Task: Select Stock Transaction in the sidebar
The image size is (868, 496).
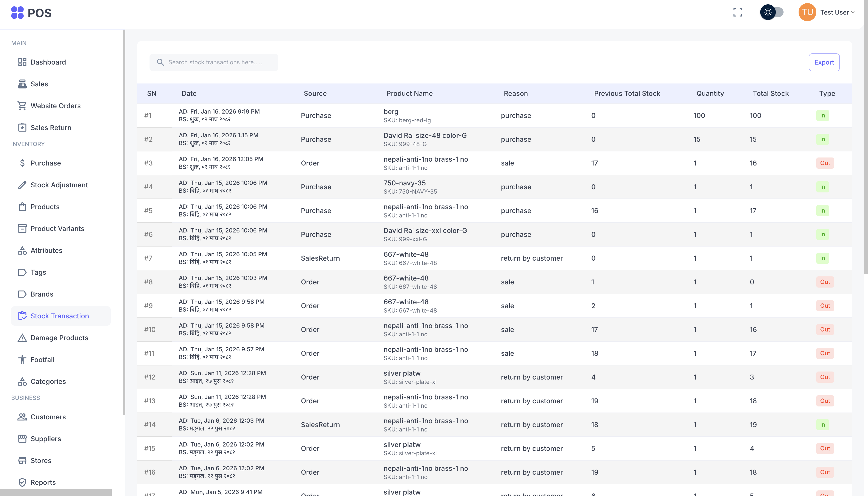Action: coord(60,316)
